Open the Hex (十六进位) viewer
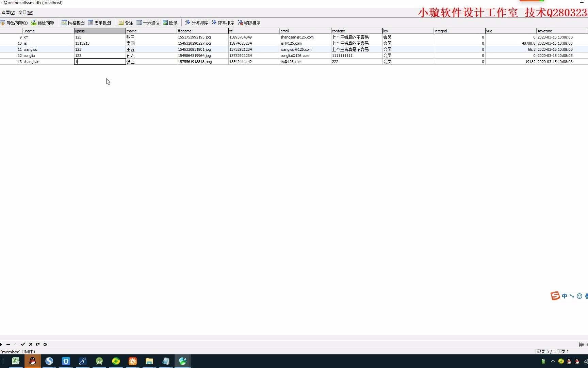588x368 pixels. (x=148, y=23)
